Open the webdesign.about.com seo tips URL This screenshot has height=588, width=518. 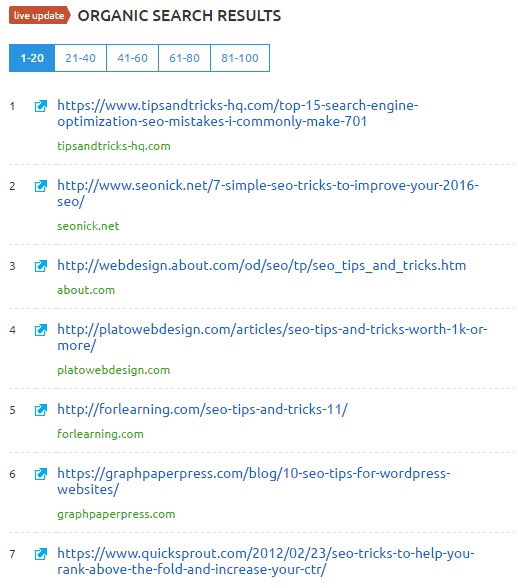261,266
